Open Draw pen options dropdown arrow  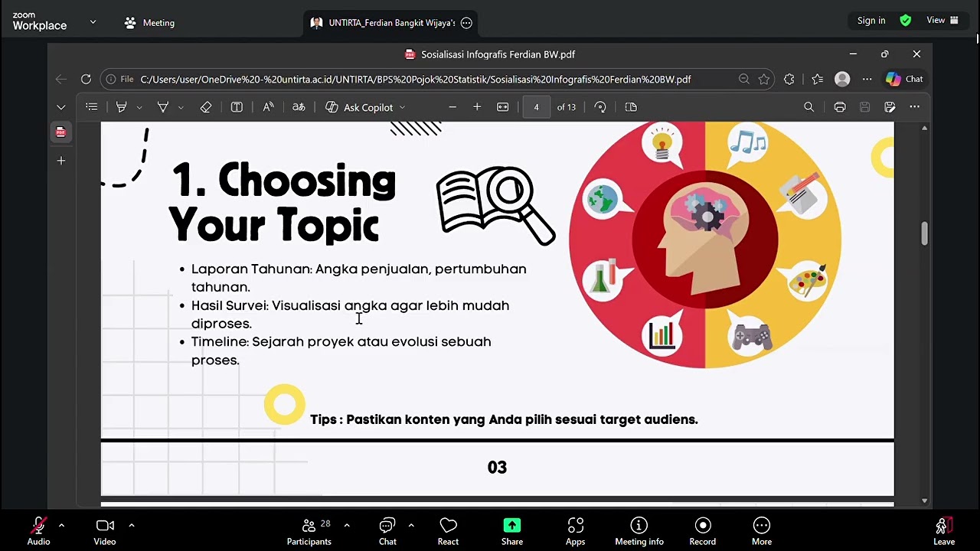coord(181,107)
